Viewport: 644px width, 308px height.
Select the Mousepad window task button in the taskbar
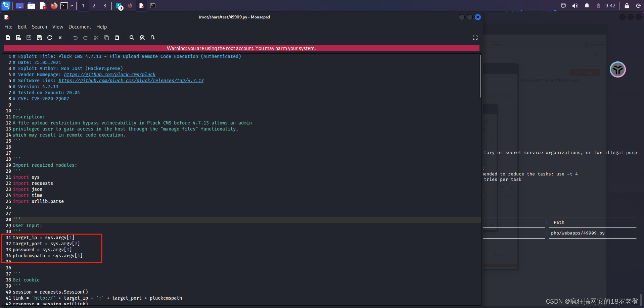click(x=141, y=6)
